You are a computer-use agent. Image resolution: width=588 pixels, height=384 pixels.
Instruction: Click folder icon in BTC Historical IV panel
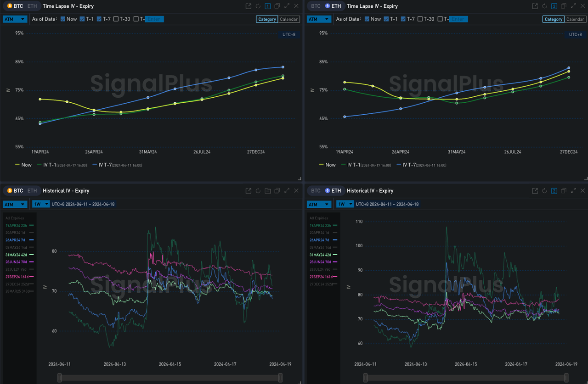pyautogui.click(x=268, y=191)
